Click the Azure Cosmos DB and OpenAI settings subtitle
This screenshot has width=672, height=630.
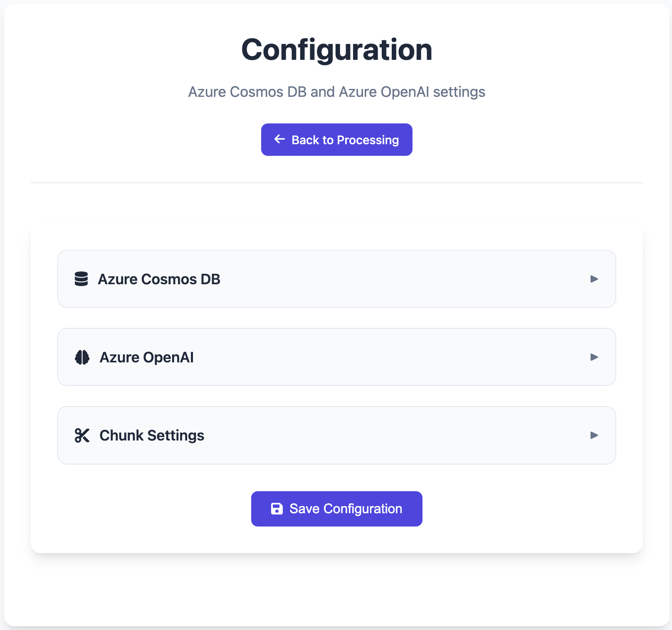click(337, 92)
